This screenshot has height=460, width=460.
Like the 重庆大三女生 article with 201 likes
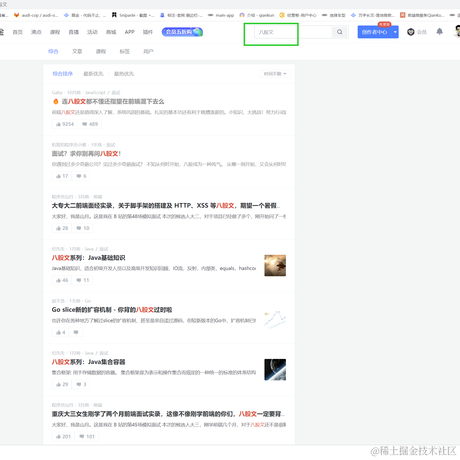coord(63,436)
